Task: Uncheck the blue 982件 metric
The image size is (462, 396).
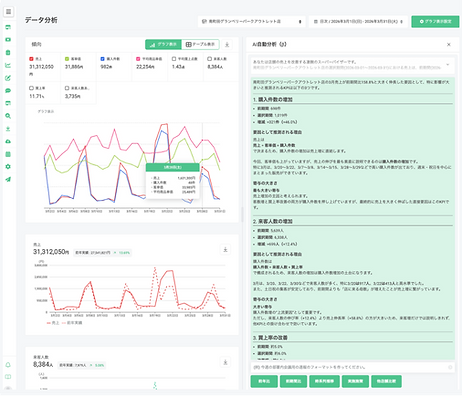Action: pyautogui.click(x=103, y=59)
